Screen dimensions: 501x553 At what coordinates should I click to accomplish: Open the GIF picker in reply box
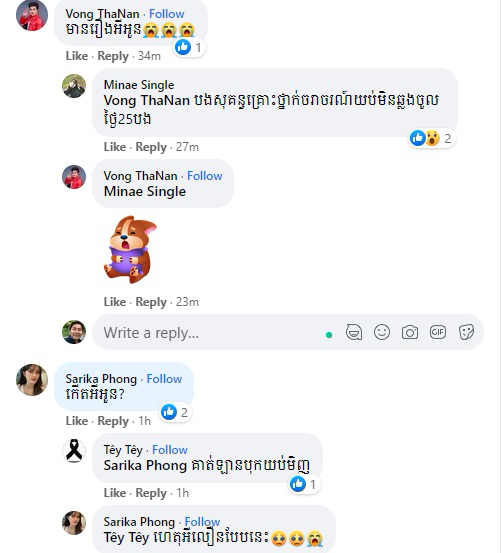pos(438,332)
